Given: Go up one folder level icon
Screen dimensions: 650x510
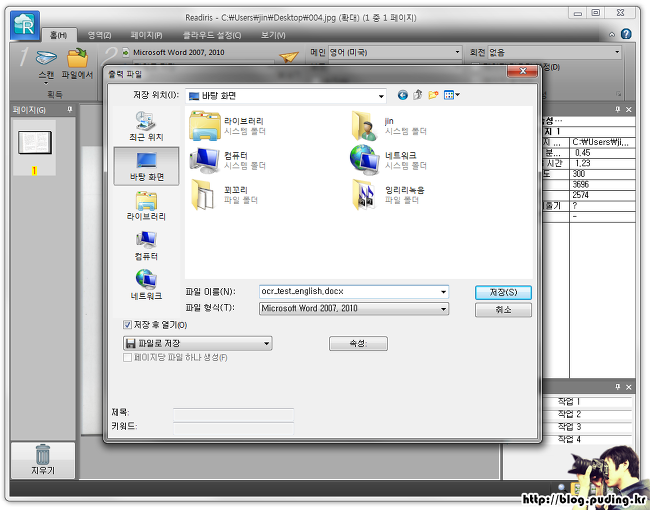Looking at the screenshot, I should coord(418,95).
